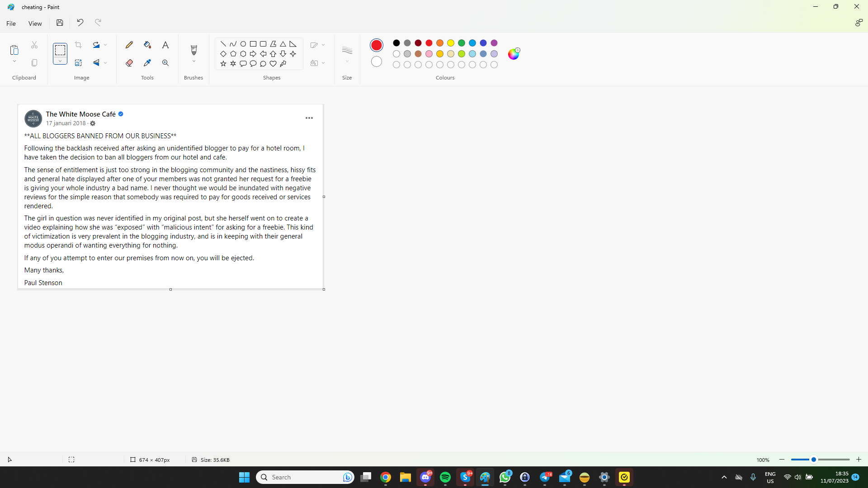Pick the five-point star shape
868x488 pixels.
[223, 64]
